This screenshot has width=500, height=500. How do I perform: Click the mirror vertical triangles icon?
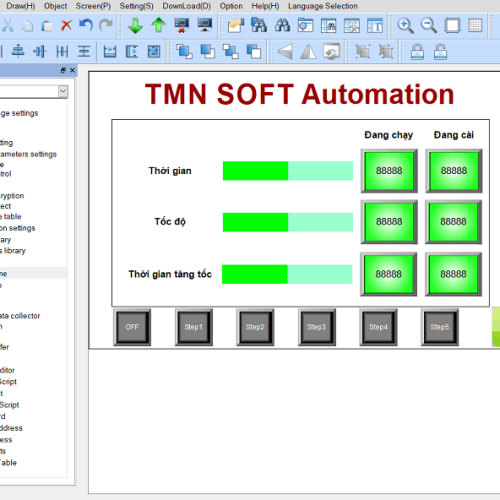[x=308, y=52]
